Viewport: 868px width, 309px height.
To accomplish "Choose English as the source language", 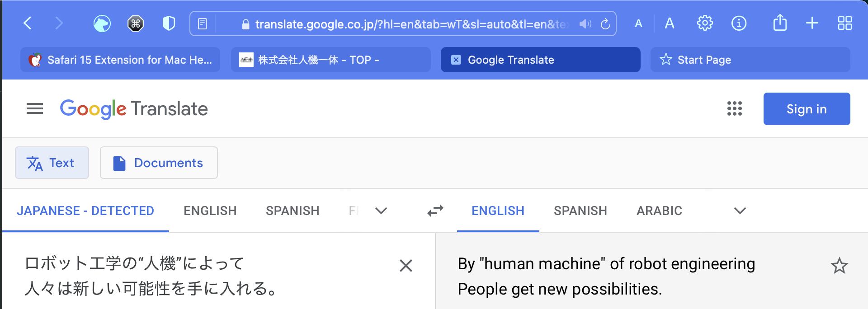I will coord(210,211).
